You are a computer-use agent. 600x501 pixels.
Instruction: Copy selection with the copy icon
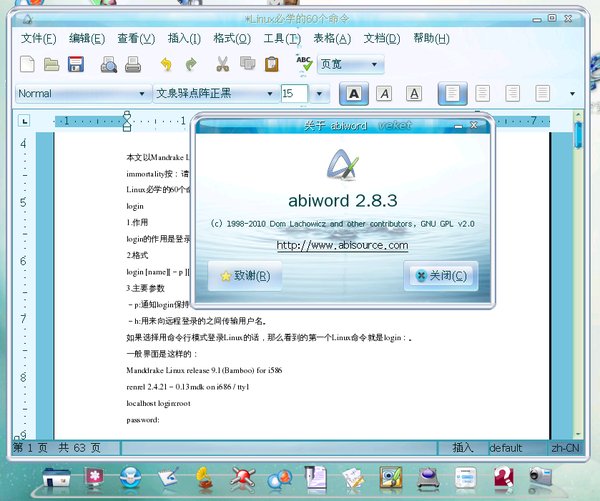pos(248,63)
